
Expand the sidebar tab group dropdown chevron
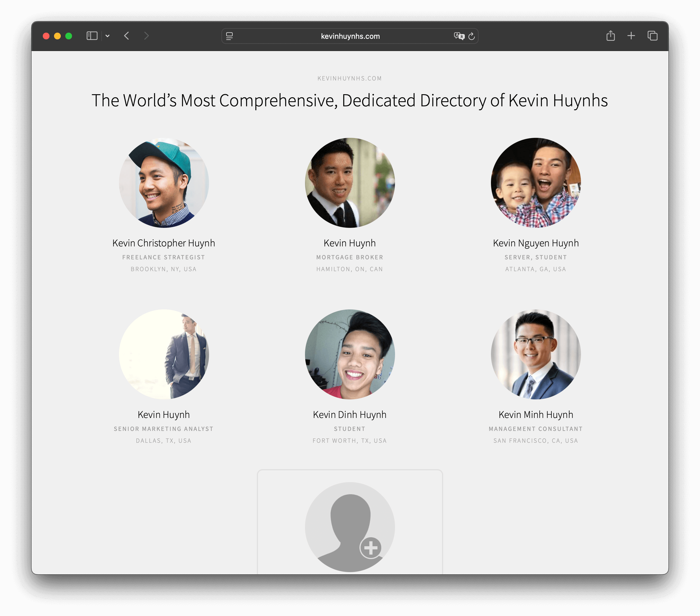point(107,36)
